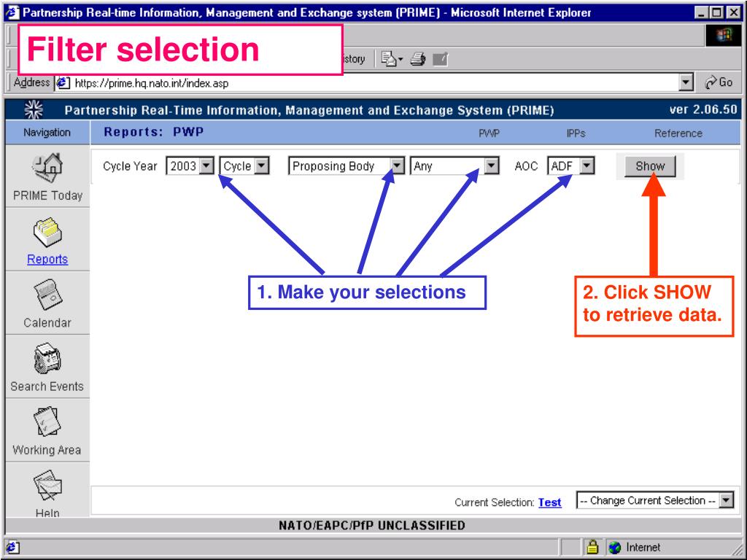
Task: Open the AOC ADF dropdown
Action: (x=570, y=166)
